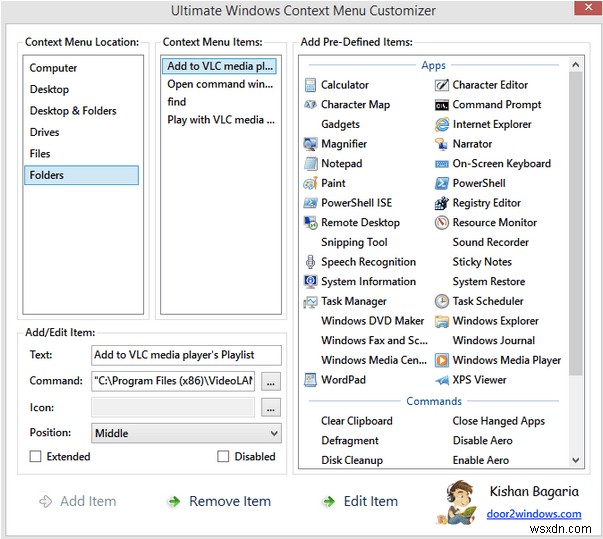This screenshot has height=539, width=603.
Task: Click the Paint icon
Action: [311, 183]
